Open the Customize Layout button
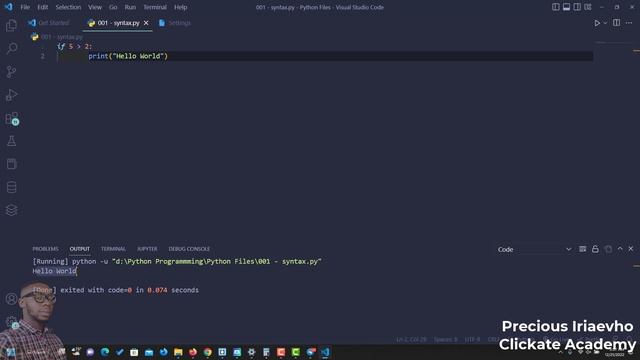Image resolution: width=640 pixels, height=360 pixels. tap(588, 7)
